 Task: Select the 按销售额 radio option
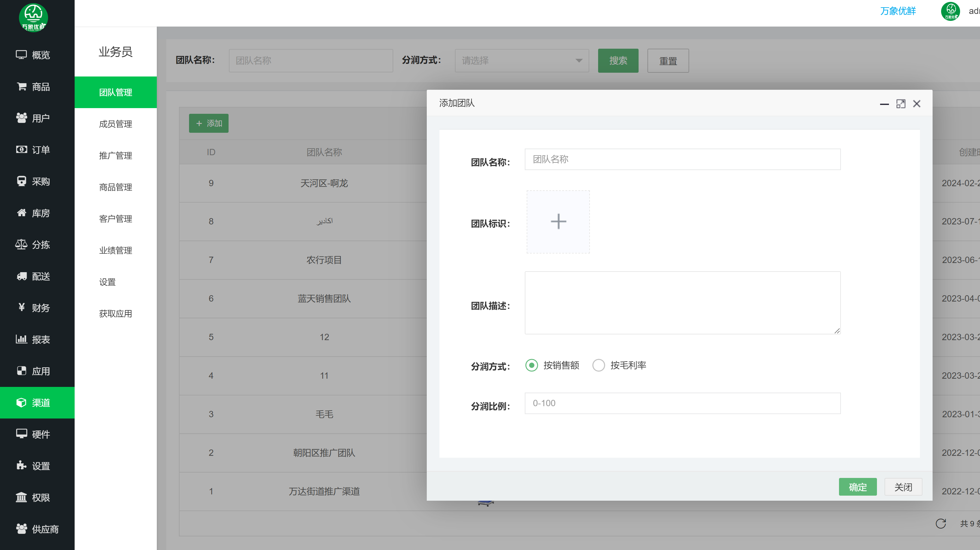(531, 365)
